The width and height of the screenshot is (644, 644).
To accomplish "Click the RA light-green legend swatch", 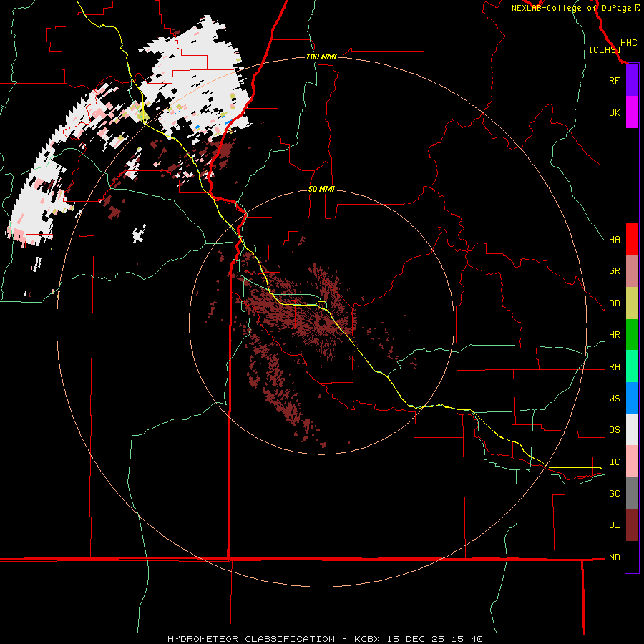I will [x=632, y=366].
